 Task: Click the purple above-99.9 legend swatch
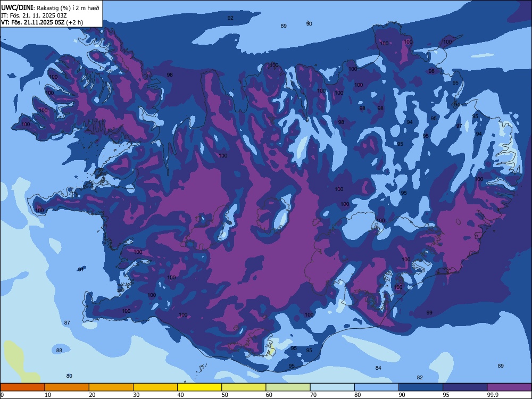point(509,387)
